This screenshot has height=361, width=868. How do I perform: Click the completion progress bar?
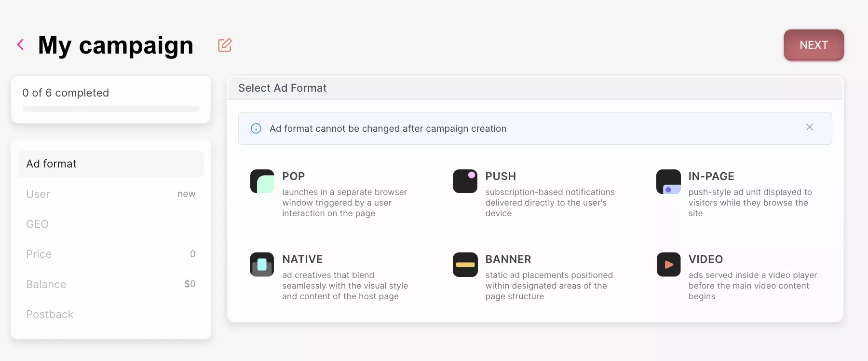[111, 109]
